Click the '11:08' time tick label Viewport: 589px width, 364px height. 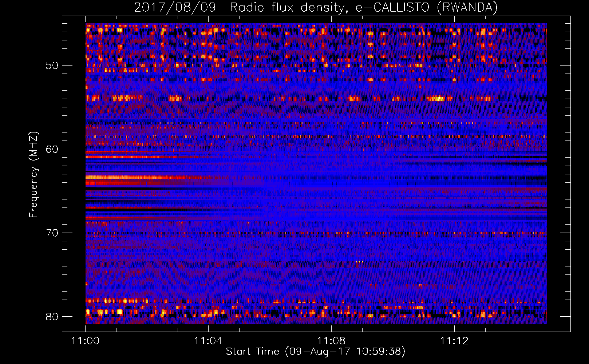331,341
